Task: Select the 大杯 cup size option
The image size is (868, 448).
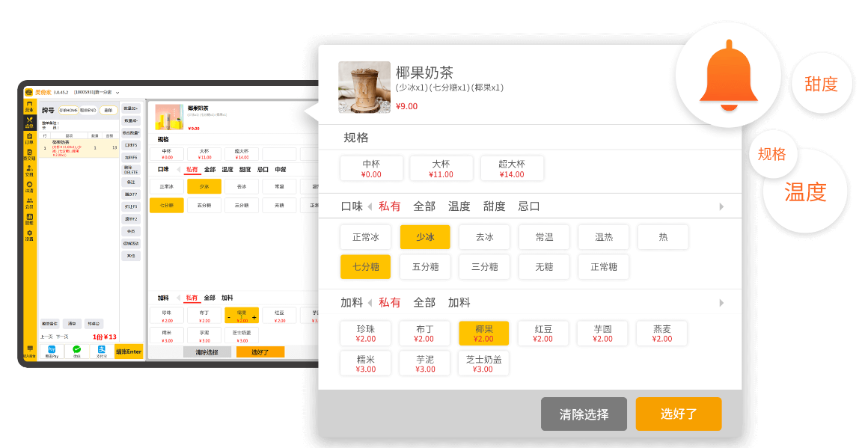Action: pyautogui.click(x=441, y=168)
